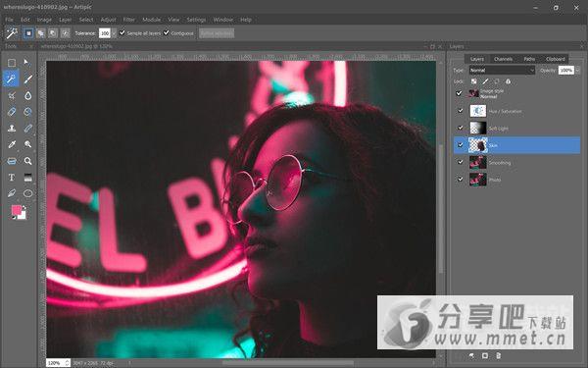
Task: Select the healing bandage tool
Action: click(28, 128)
